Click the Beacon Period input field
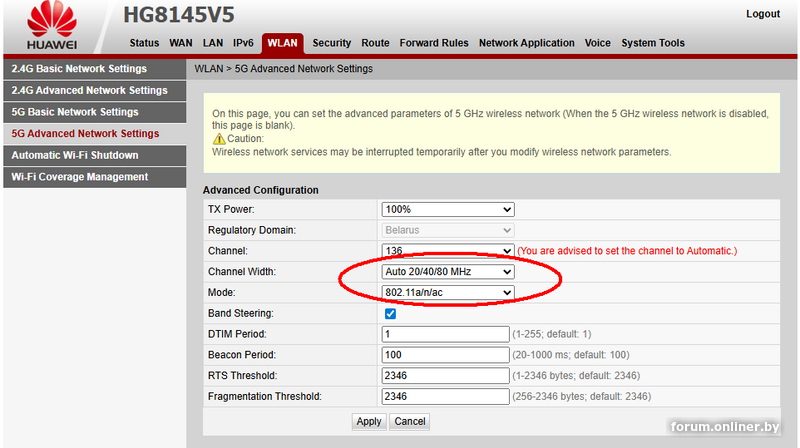 coord(445,355)
